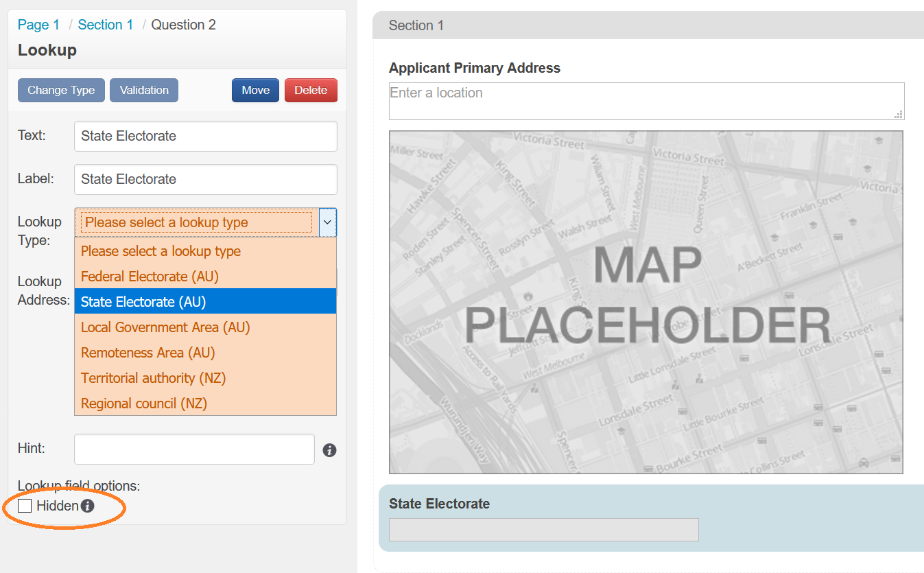Click the Change Type button

point(61,91)
